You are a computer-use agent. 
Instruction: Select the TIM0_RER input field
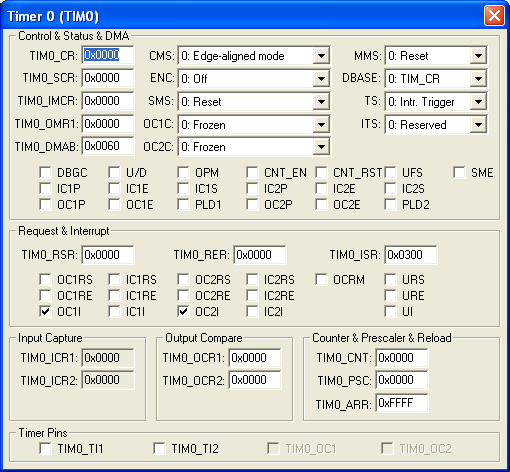coord(260,255)
